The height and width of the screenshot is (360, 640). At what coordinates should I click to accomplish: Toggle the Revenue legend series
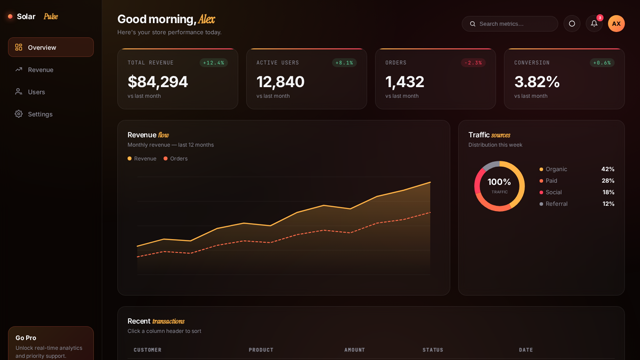(142, 158)
